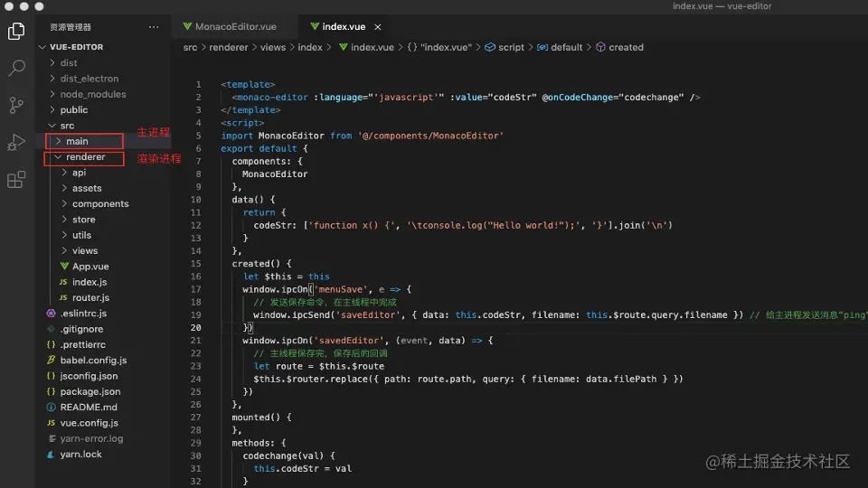Open package.json file
Image resolution: width=868 pixels, height=488 pixels.
click(90, 391)
